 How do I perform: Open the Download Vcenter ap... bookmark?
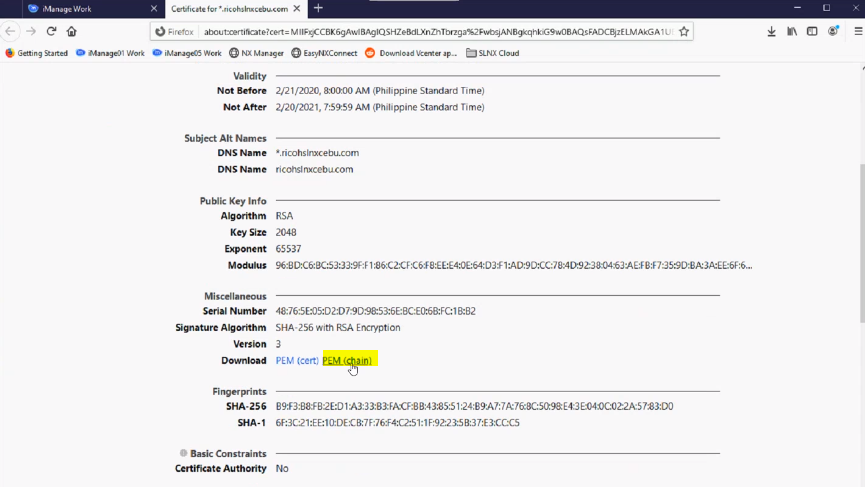(412, 53)
